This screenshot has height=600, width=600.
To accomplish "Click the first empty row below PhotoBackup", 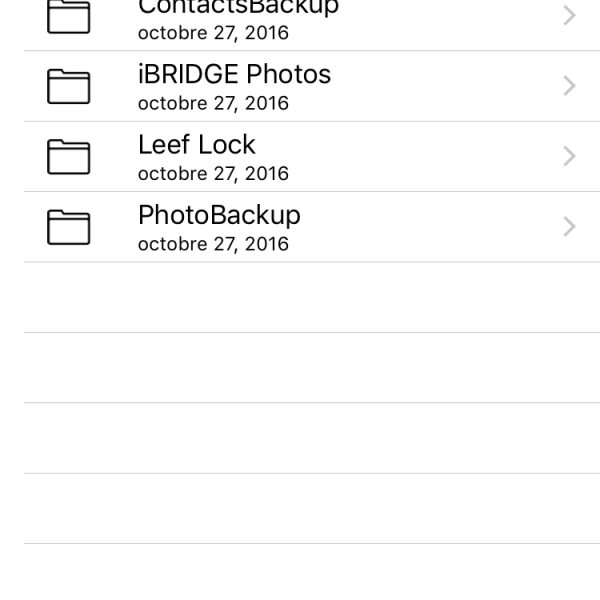I will 300,298.
